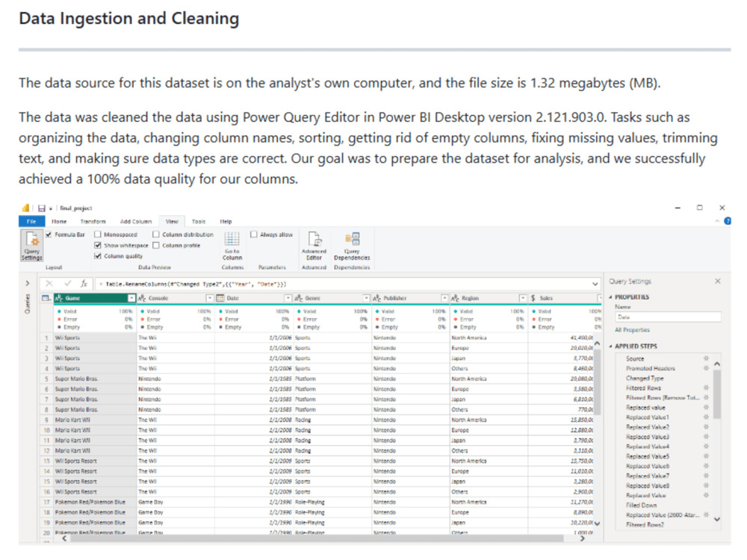The image size is (747, 560).
Task: Expand the formula bar chevron
Action: tap(595, 284)
